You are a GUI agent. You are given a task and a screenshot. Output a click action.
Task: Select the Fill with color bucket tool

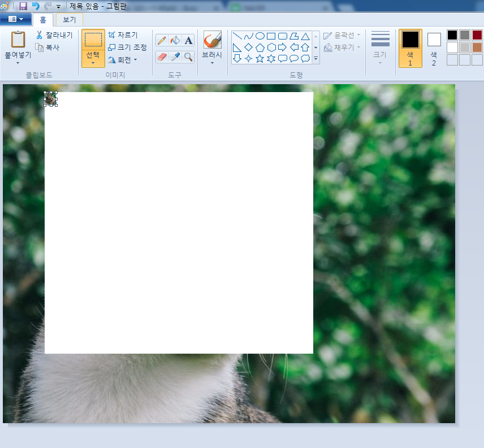(x=175, y=40)
